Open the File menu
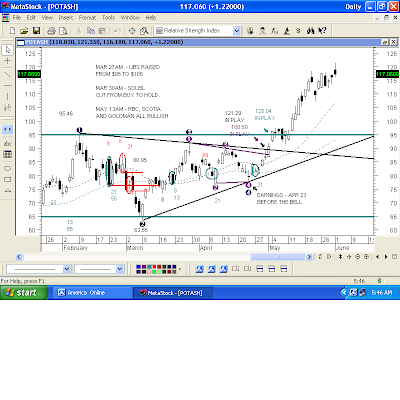This screenshot has width=400, height=400. pyautogui.click(x=17, y=18)
